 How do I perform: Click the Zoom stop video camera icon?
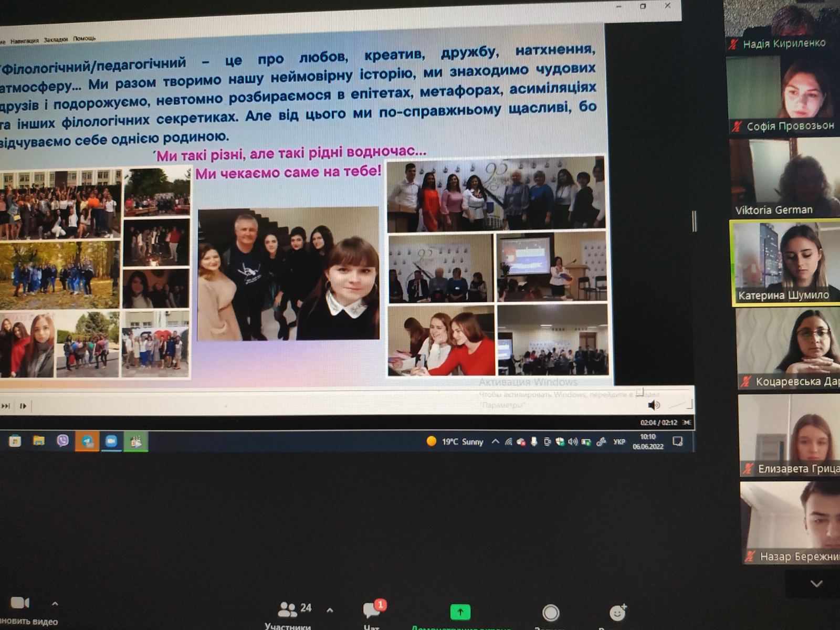pos(19,603)
